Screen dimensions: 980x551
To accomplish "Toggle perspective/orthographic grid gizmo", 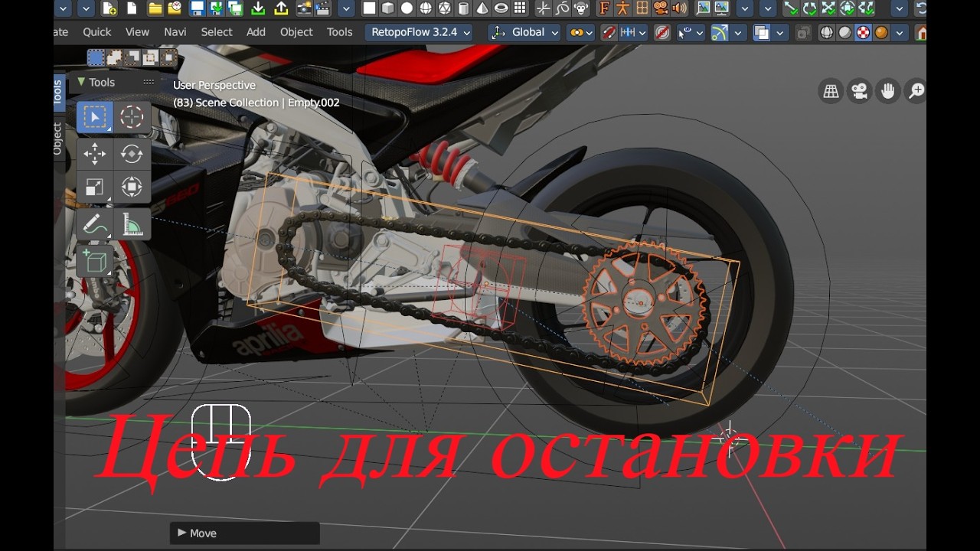I will (831, 92).
